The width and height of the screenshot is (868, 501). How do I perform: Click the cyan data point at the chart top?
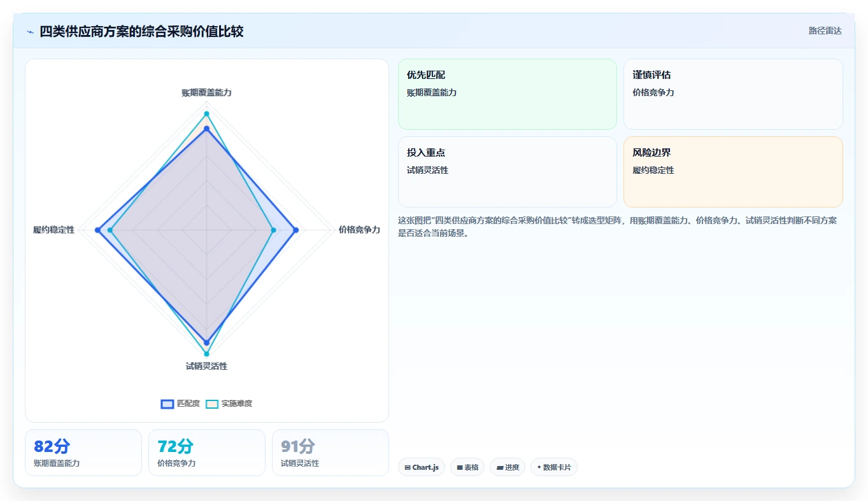point(206,114)
